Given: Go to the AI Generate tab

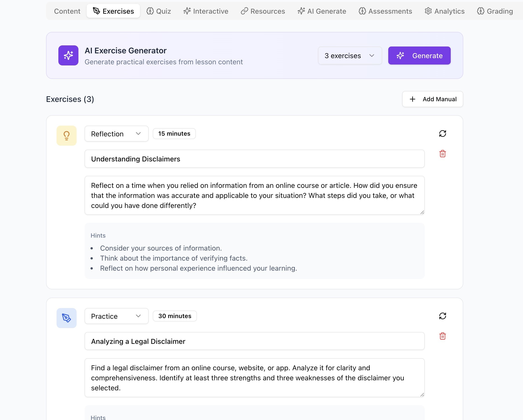Looking at the screenshot, I should tap(322, 11).
